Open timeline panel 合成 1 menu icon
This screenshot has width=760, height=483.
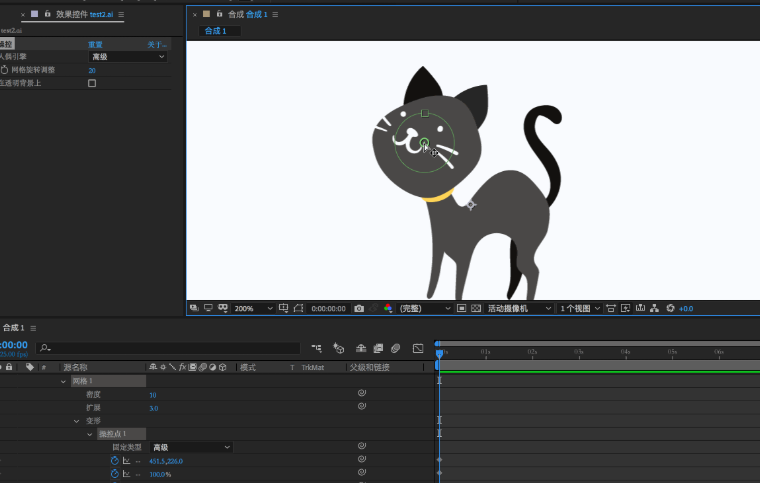click(x=33, y=328)
